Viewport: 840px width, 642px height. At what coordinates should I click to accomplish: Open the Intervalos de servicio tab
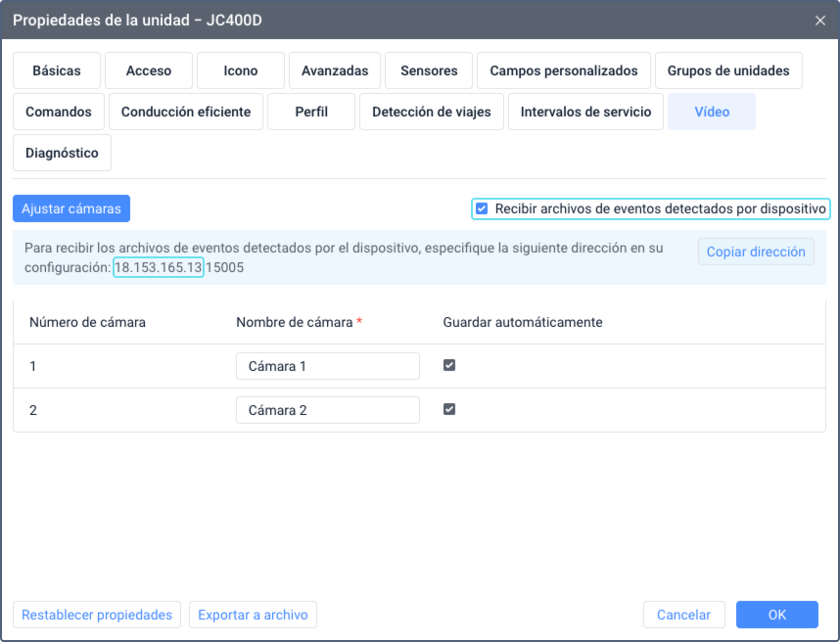click(585, 112)
